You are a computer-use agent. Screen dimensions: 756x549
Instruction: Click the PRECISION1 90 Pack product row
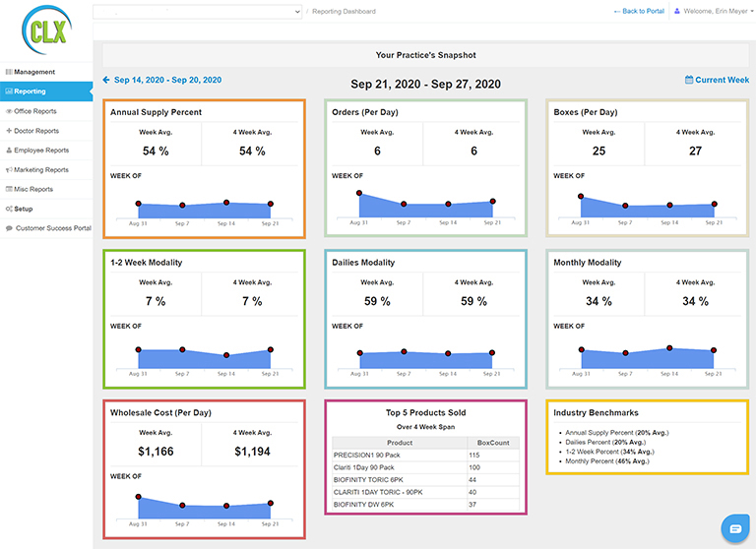[x=425, y=455]
